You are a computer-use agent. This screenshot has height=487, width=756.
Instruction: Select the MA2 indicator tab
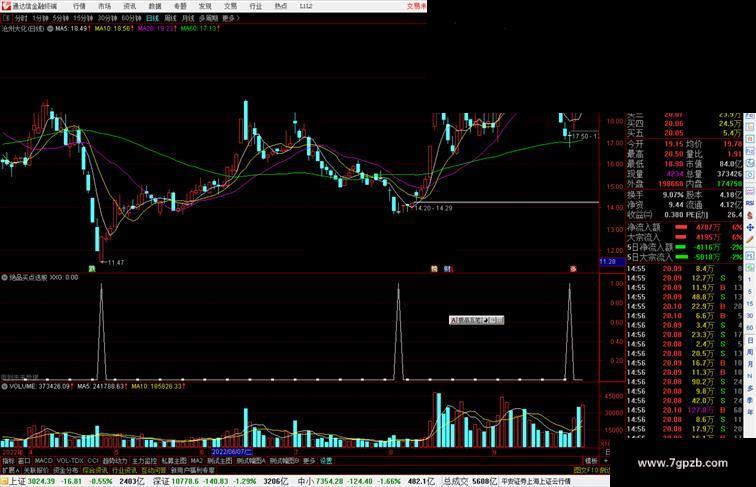(196, 461)
